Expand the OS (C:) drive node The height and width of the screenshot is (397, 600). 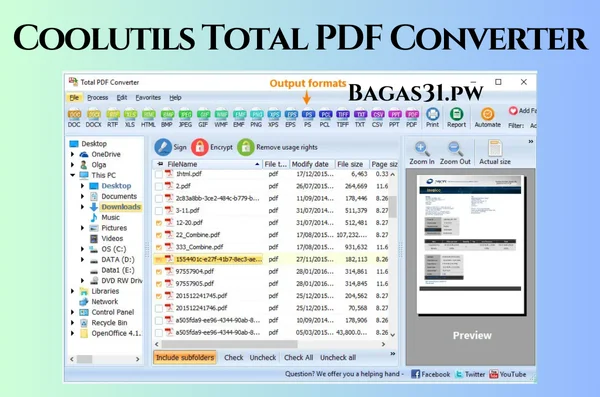pos(82,249)
